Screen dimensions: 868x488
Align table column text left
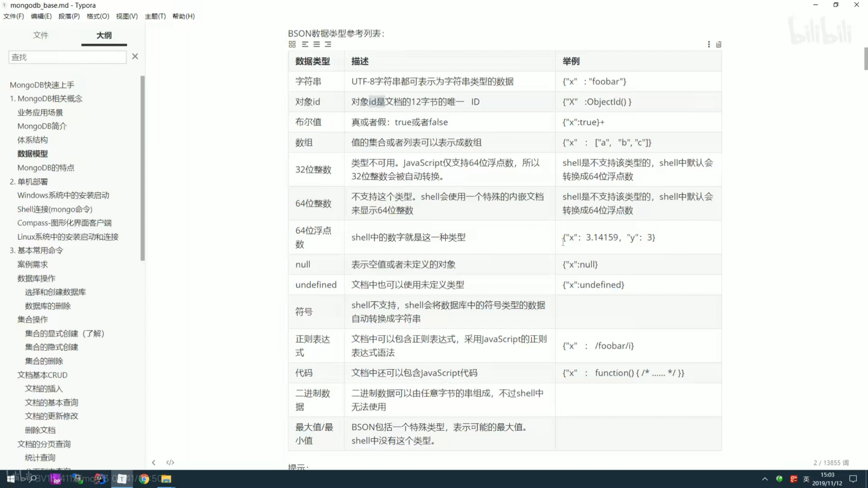point(305,44)
